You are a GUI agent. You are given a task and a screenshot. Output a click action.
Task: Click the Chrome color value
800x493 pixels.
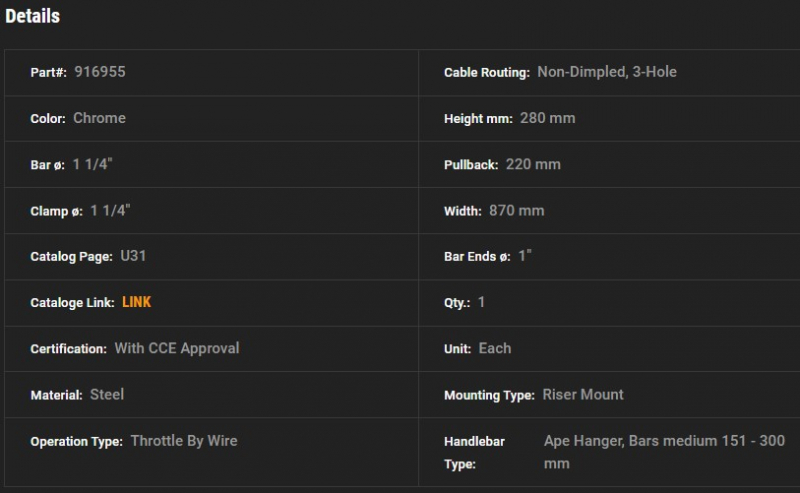click(x=99, y=118)
